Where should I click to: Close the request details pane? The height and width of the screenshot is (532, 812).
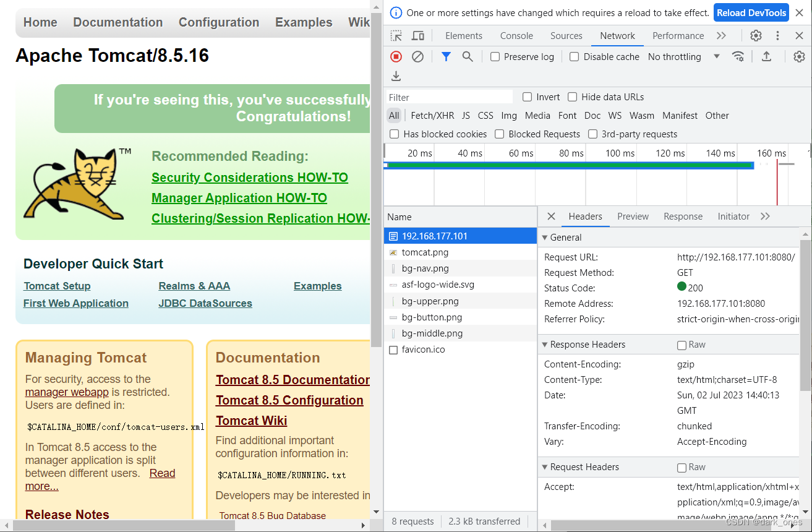point(551,217)
